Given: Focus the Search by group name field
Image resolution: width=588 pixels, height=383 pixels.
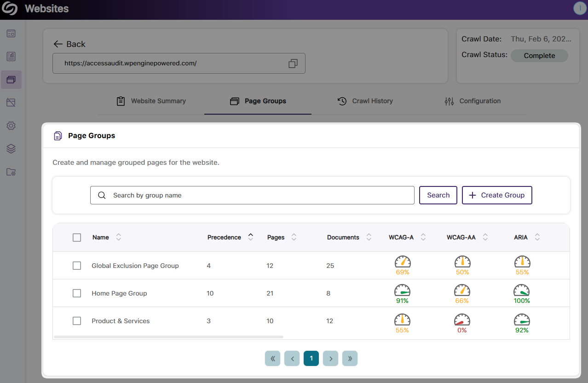Looking at the screenshot, I should point(258,195).
